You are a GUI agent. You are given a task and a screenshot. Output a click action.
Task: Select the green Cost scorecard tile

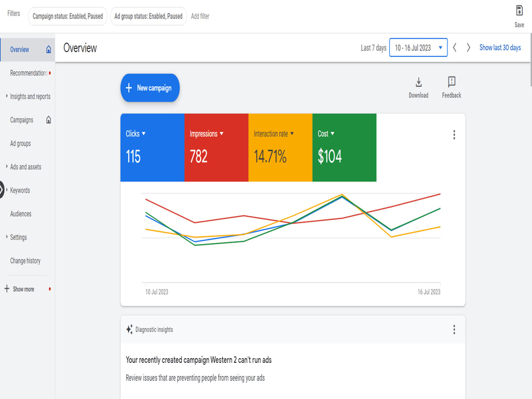pos(344,147)
